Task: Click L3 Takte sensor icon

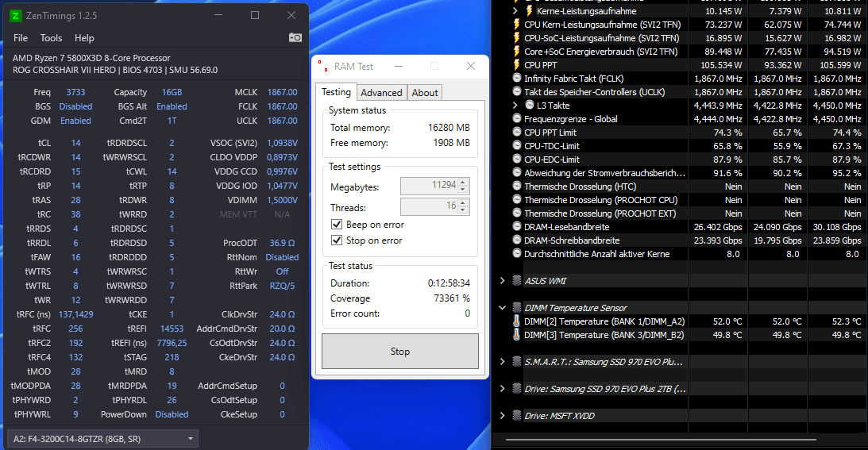Action: [x=529, y=105]
